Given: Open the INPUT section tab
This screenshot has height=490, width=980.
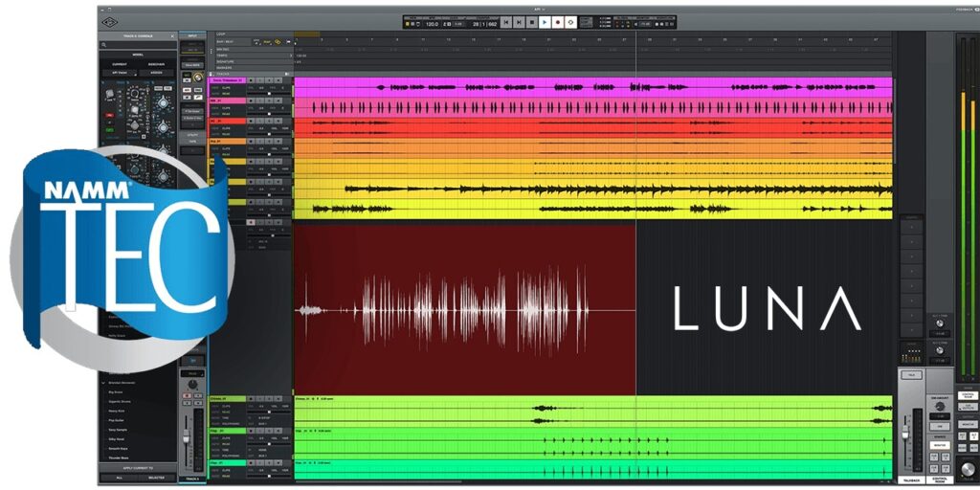Looking at the screenshot, I should click(192, 35).
